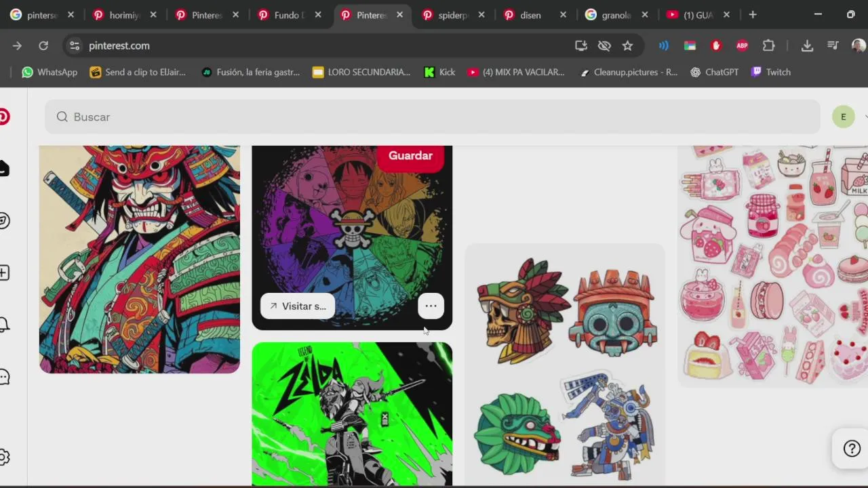Viewport: 868px width, 488px height.
Task: Open the One Piece color wheel pin
Action: (352, 237)
